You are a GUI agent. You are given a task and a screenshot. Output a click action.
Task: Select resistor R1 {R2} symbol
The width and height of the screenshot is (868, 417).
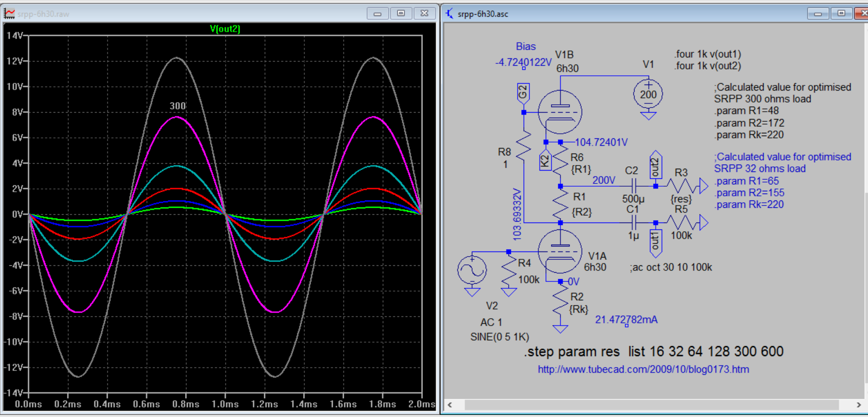[x=560, y=204]
